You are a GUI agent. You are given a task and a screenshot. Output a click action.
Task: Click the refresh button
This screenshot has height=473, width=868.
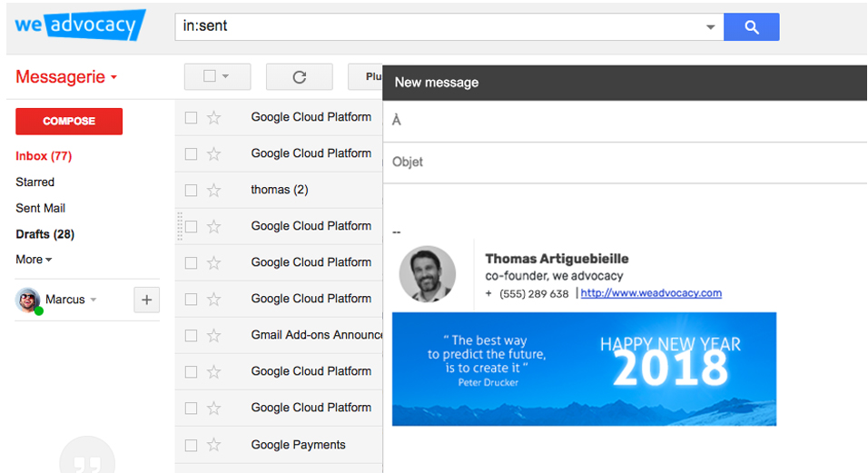coord(300,76)
